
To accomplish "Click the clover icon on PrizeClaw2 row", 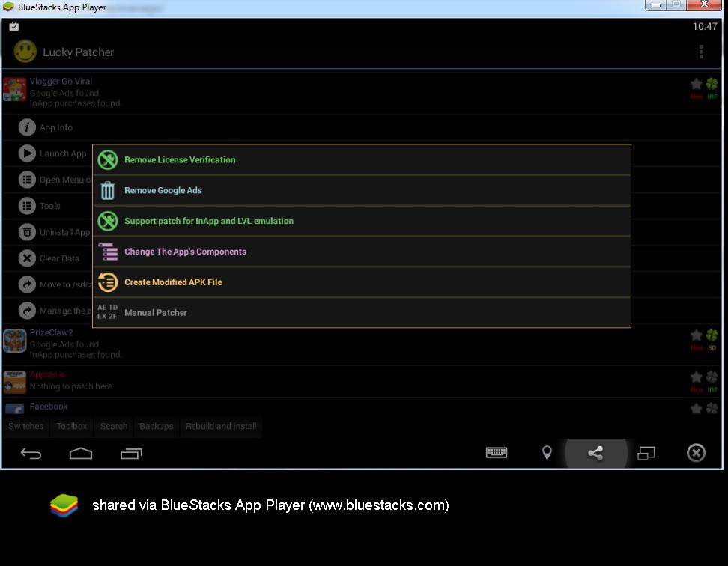I will (x=712, y=335).
